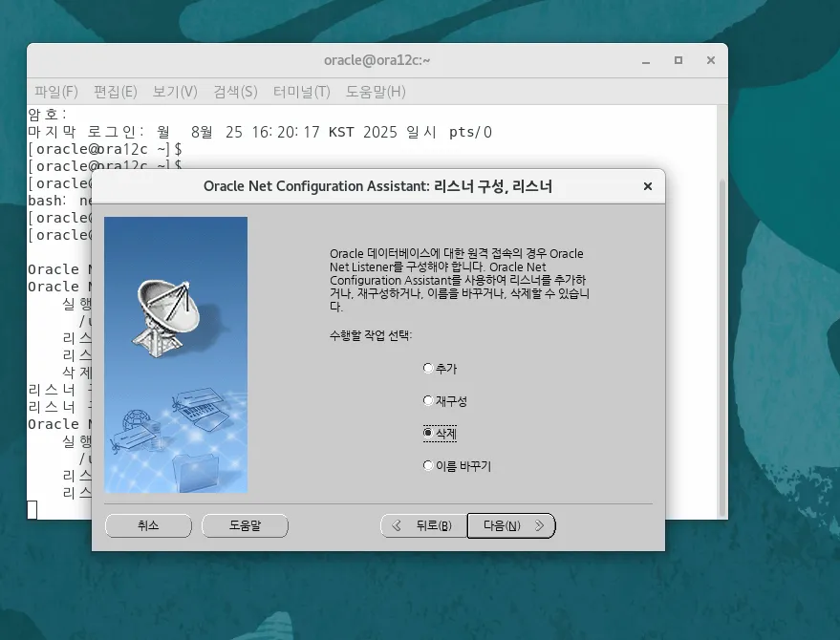Select the 삭제 radio option
840x640 pixels.
440,434
